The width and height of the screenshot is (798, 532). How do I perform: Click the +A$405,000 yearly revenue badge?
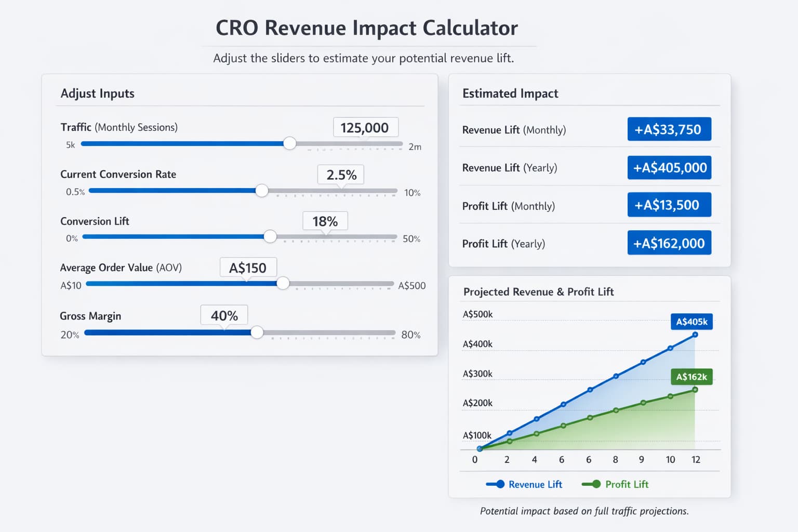669,167
